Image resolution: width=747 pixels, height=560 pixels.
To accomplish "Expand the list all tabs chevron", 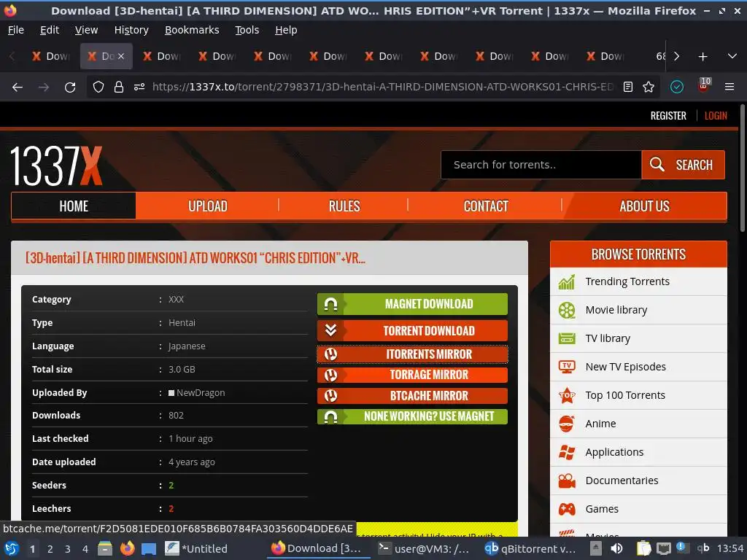I will click(732, 56).
